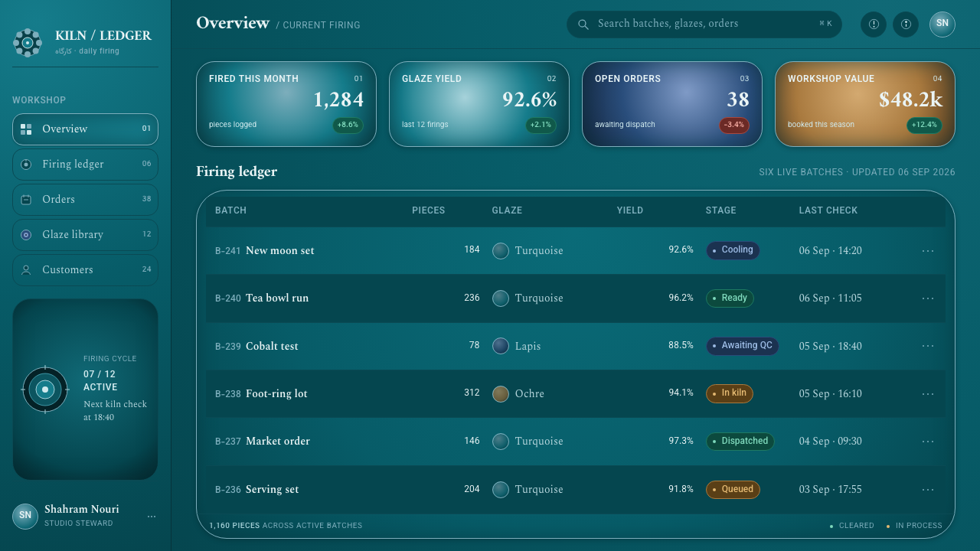Expand user menu beside Shahram Nouri
This screenshot has width=980, height=551.
tap(152, 517)
